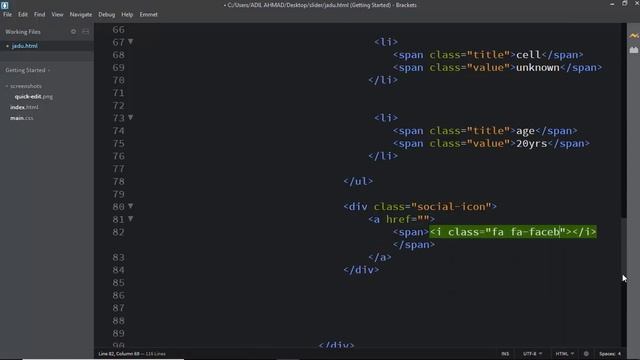Image resolution: width=640 pixels, height=360 pixels.
Task: Open the Navigate menu
Action: click(x=81, y=14)
